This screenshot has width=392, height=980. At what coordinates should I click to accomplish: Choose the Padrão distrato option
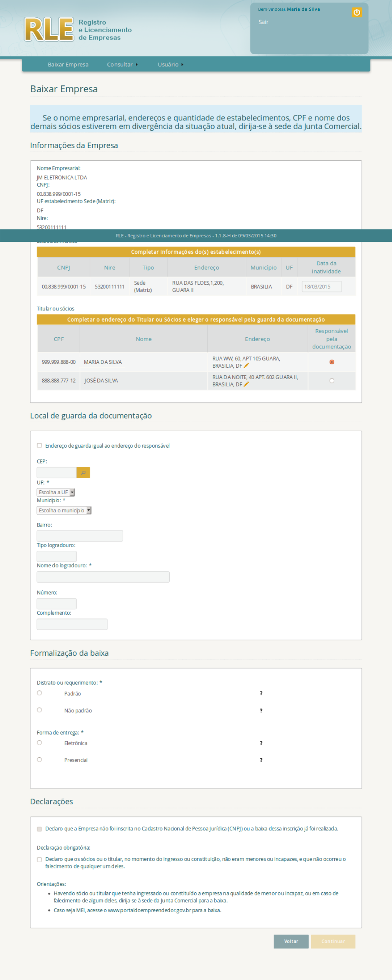click(39, 693)
